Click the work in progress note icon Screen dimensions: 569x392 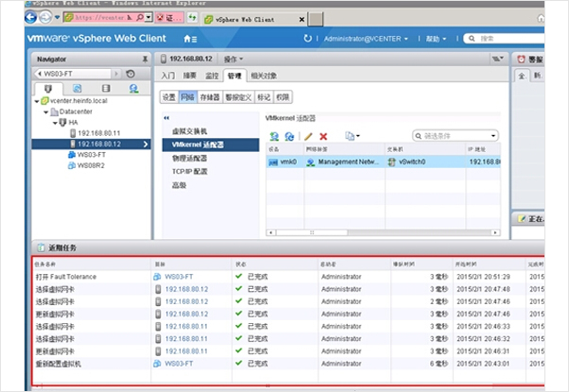(x=522, y=218)
